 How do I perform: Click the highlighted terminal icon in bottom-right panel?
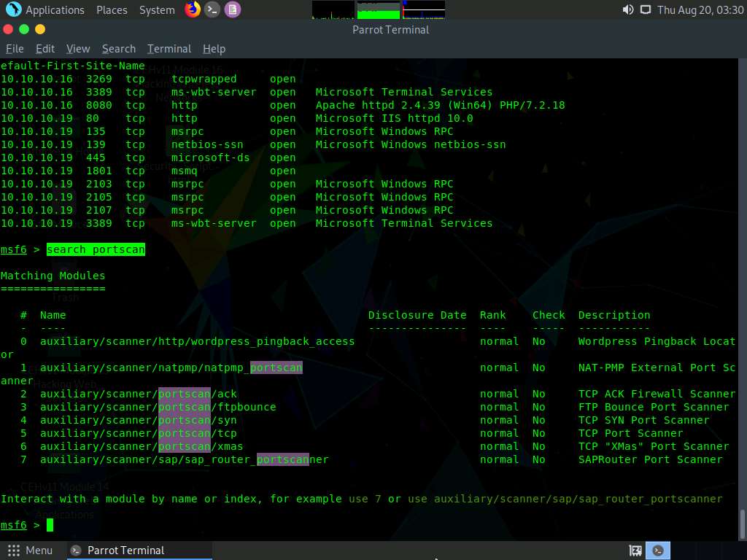click(x=658, y=551)
